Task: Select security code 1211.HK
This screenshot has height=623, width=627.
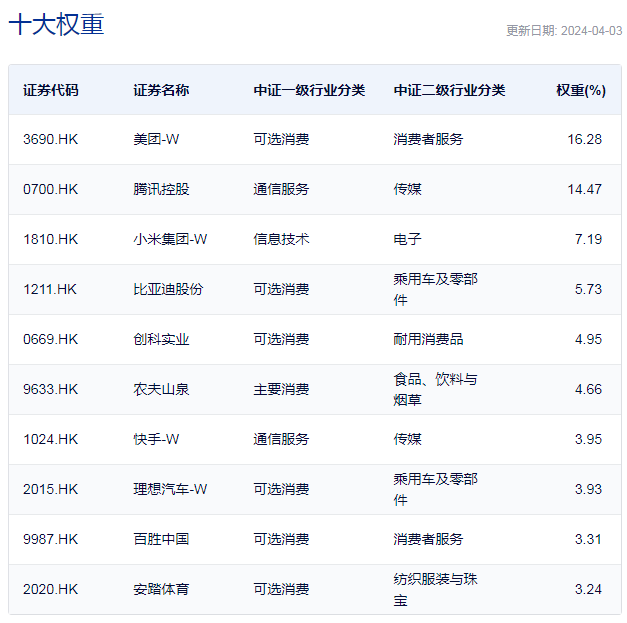Action: [x=50, y=289]
